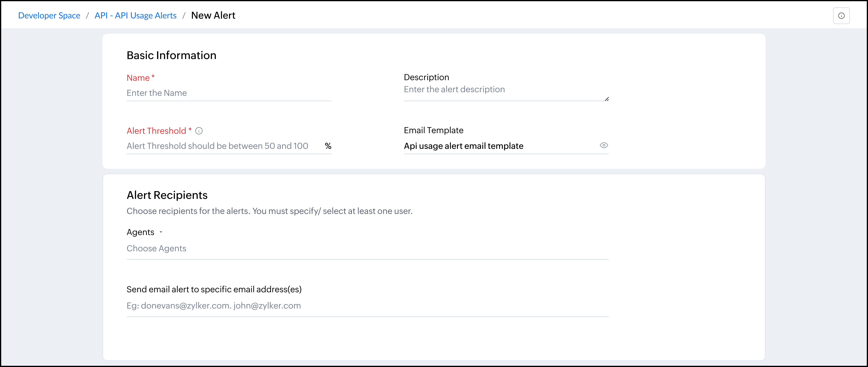Image resolution: width=868 pixels, height=367 pixels.
Task: Open the Choose Agents selection field
Action: point(367,249)
